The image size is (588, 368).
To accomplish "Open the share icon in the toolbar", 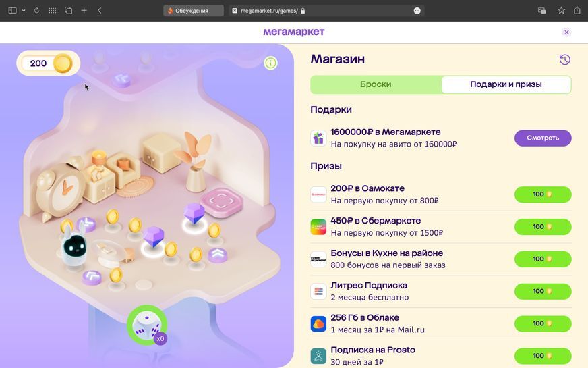I will [577, 10].
